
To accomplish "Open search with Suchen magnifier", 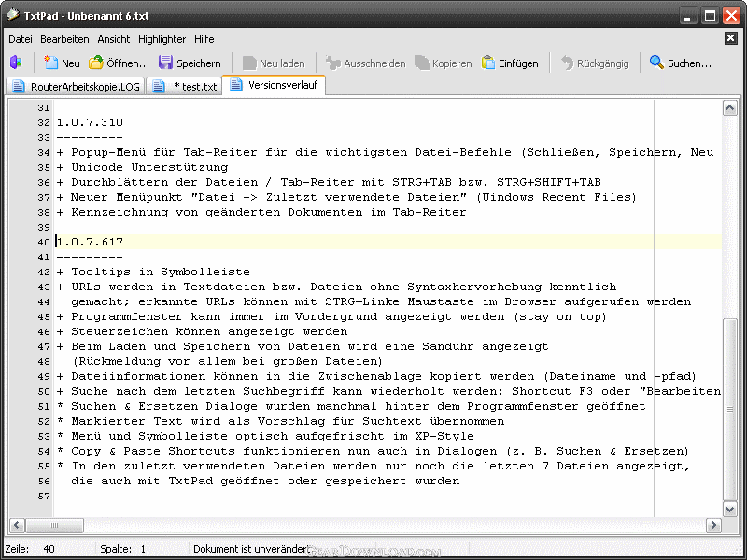I will [x=681, y=63].
